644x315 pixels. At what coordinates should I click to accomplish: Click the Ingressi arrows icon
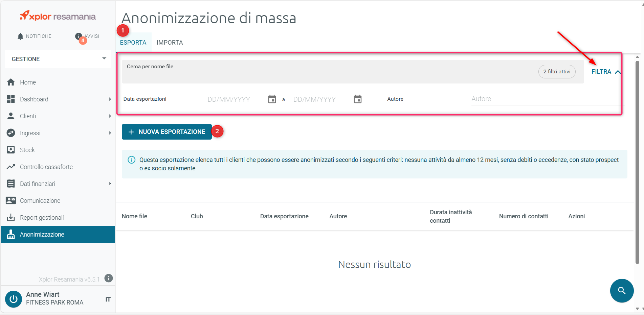coord(11,133)
